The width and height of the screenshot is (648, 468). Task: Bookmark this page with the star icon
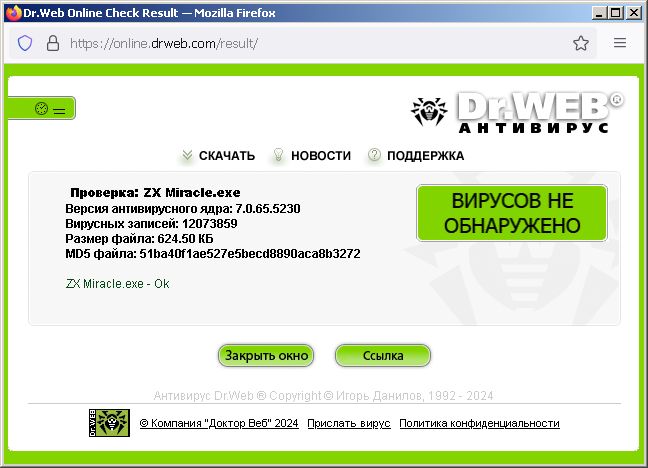(580, 44)
